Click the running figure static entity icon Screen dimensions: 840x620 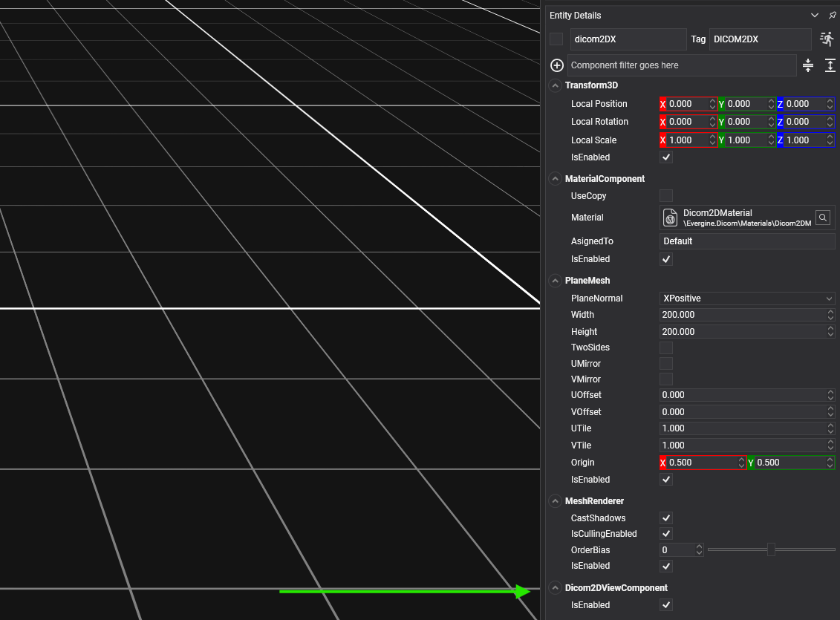(827, 39)
